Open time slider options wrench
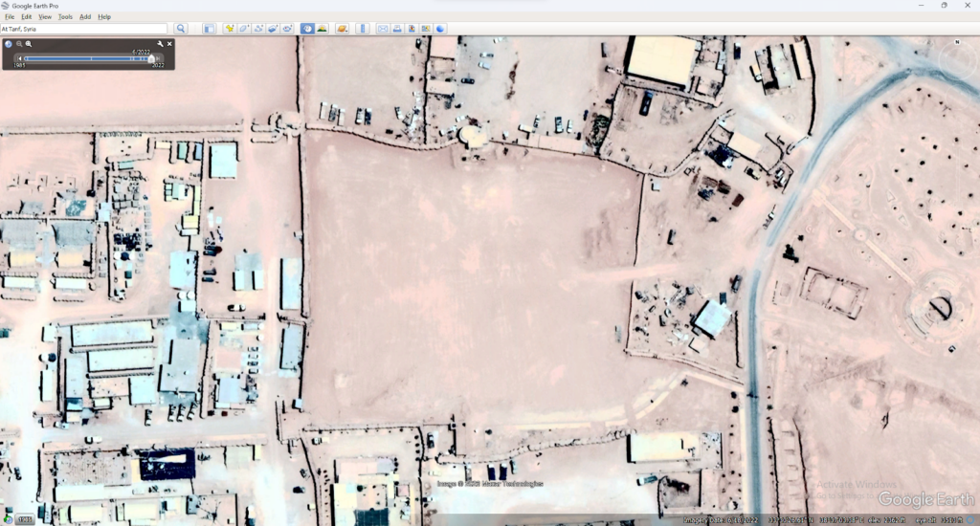This screenshot has width=980, height=526. coord(161,44)
